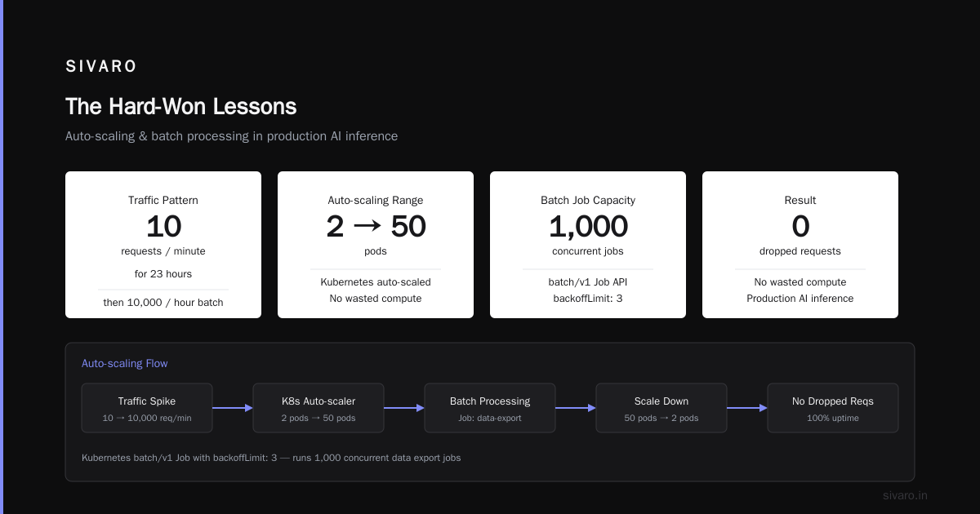
Task: Click 'then 10,000 / hour batch' text
Action: tap(163, 303)
